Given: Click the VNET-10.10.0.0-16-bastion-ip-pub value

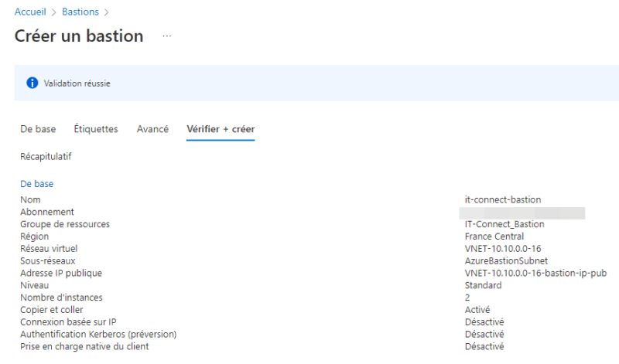Looking at the screenshot, I should tap(535, 273).
